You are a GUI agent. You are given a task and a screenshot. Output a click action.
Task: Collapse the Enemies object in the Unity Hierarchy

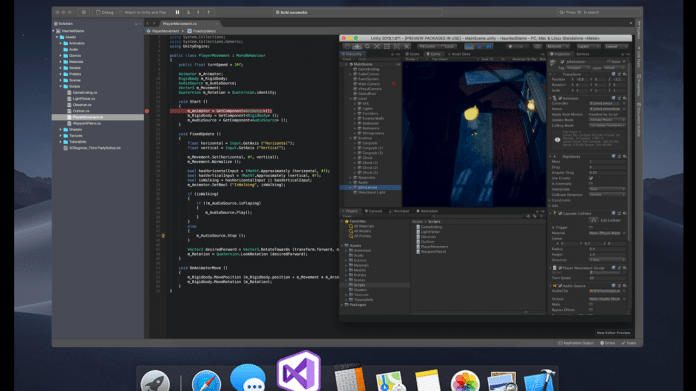coord(351,138)
